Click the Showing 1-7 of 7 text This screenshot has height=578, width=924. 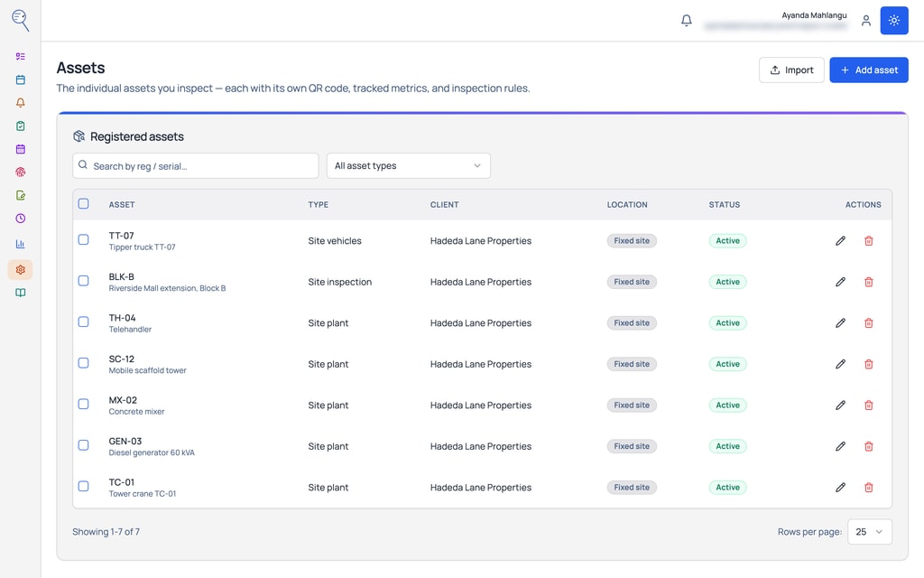click(106, 532)
